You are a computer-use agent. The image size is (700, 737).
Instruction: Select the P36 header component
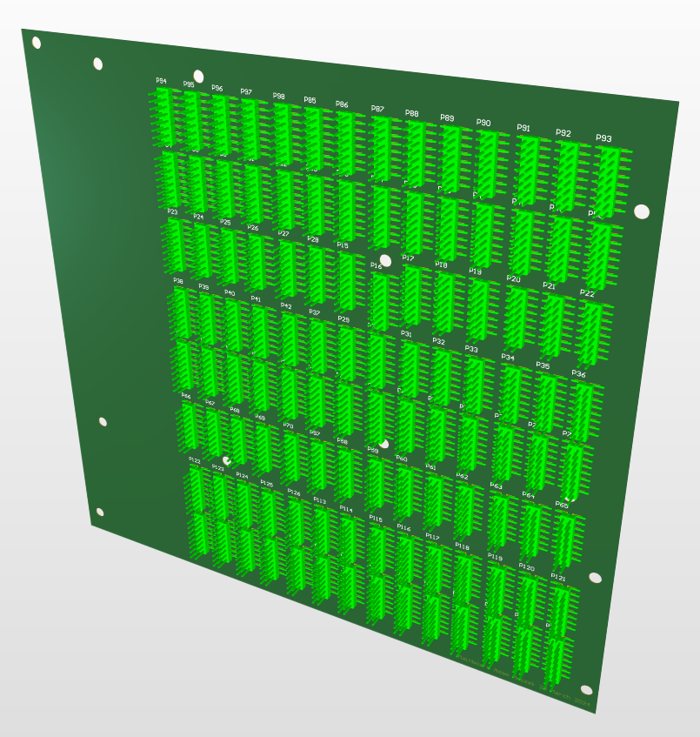coord(582,412)
